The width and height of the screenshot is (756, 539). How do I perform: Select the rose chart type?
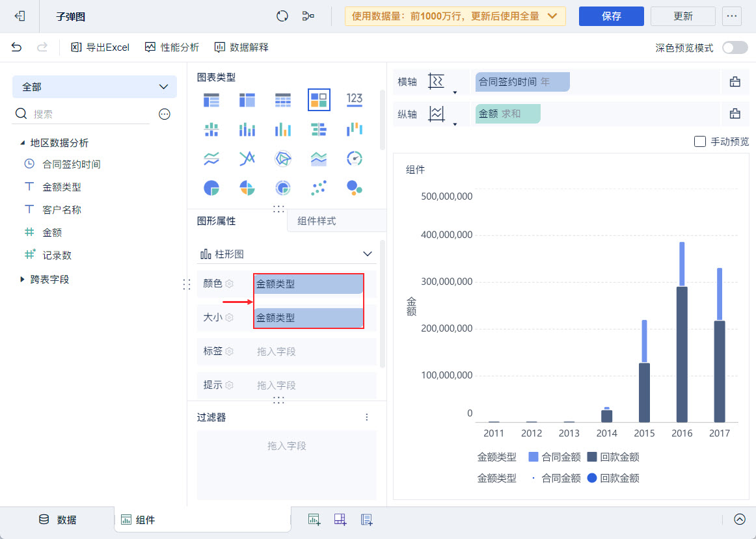pyautogui.click(x=247, y=188)
